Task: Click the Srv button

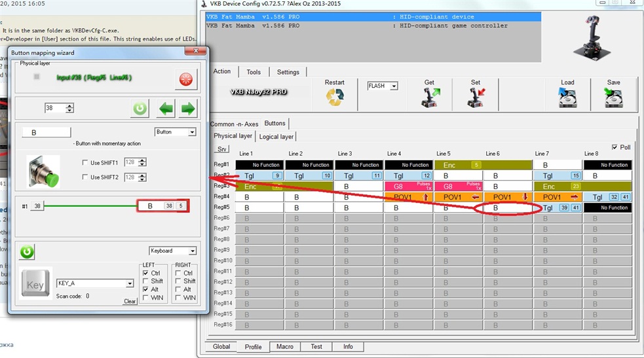Action: (222, 149)
